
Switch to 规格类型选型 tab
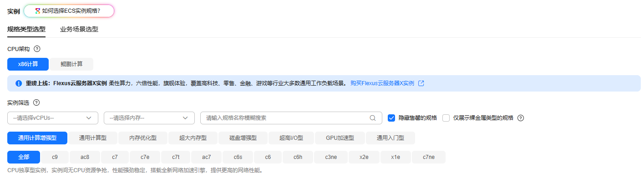pos(26,29)
